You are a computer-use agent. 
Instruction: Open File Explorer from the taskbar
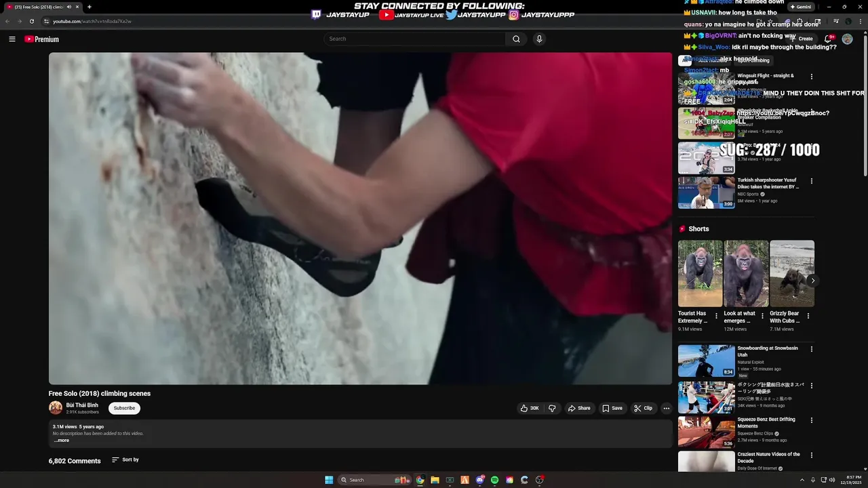435,480
